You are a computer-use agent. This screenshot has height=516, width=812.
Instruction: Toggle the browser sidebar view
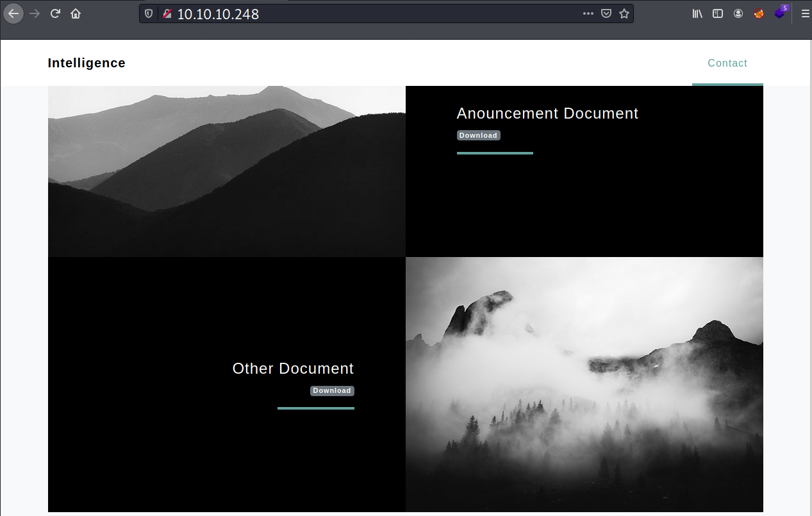(x=718, y=13)
